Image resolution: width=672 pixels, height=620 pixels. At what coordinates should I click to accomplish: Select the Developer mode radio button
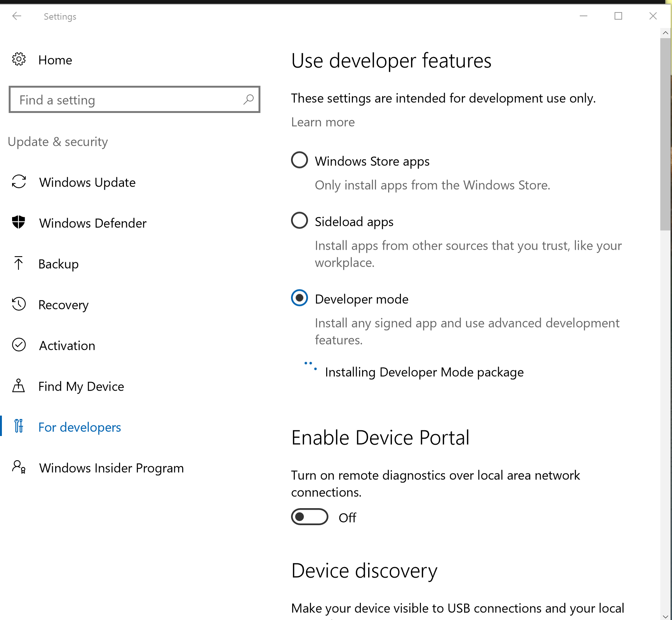pyautogui.click(x=299, y=298)
